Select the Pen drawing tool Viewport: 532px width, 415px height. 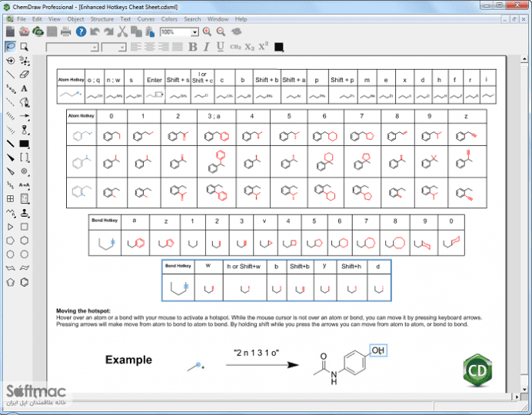click(24, 102)
